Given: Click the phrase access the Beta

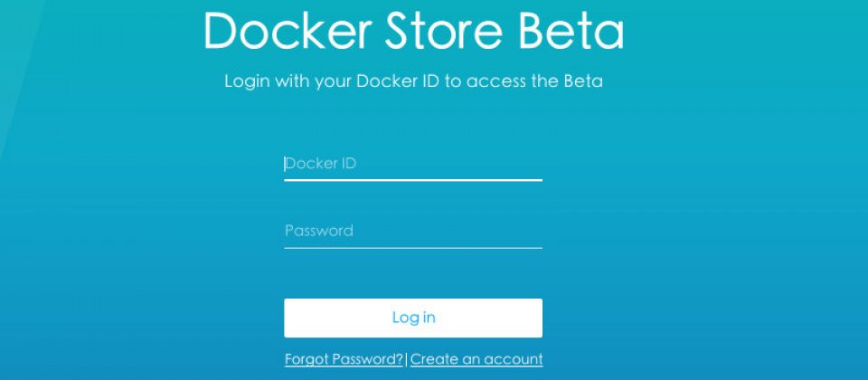Looking at the screenshot, I should coord(534,81).
